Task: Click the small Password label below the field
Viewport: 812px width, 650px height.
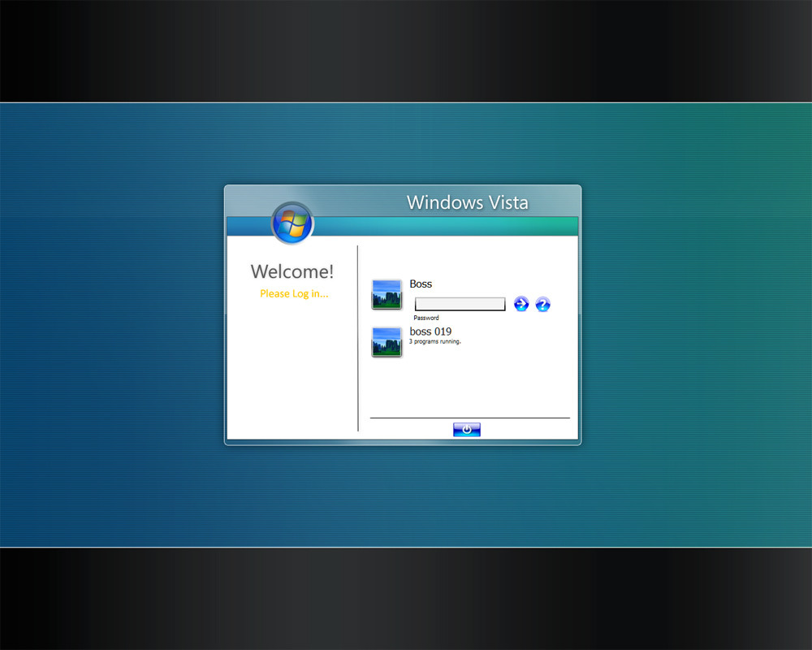Action: click(x=425, y=318)
